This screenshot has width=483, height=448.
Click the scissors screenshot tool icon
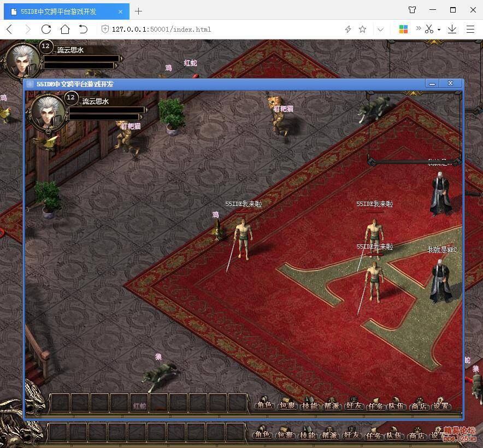coord(429,30)
